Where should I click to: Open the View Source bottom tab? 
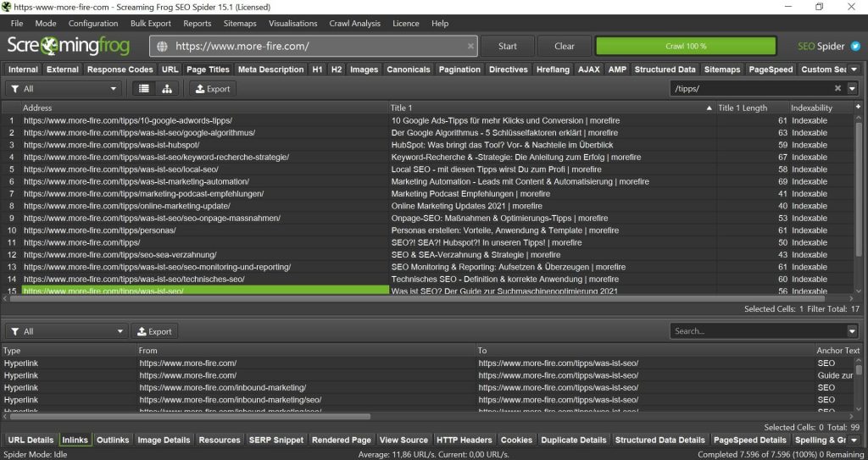tap(403, 440)
